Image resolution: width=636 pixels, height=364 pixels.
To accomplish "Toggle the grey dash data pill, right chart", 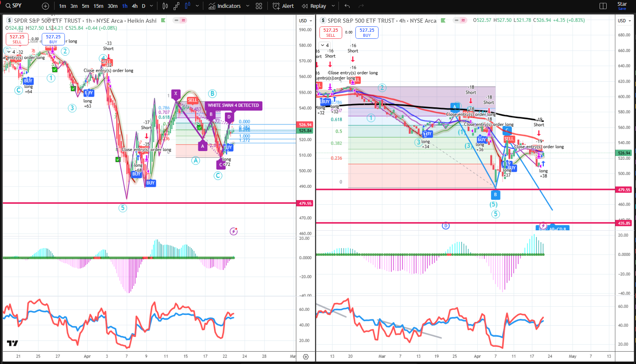I will click(x=456, y=20).
